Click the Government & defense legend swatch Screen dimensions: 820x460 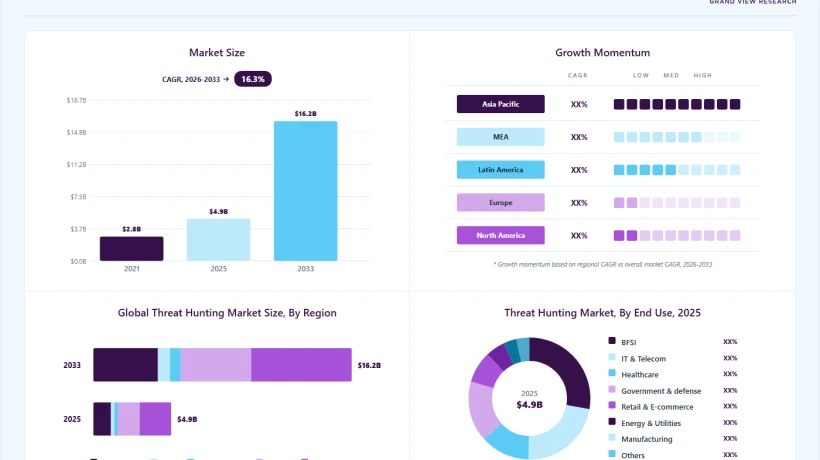612,389
